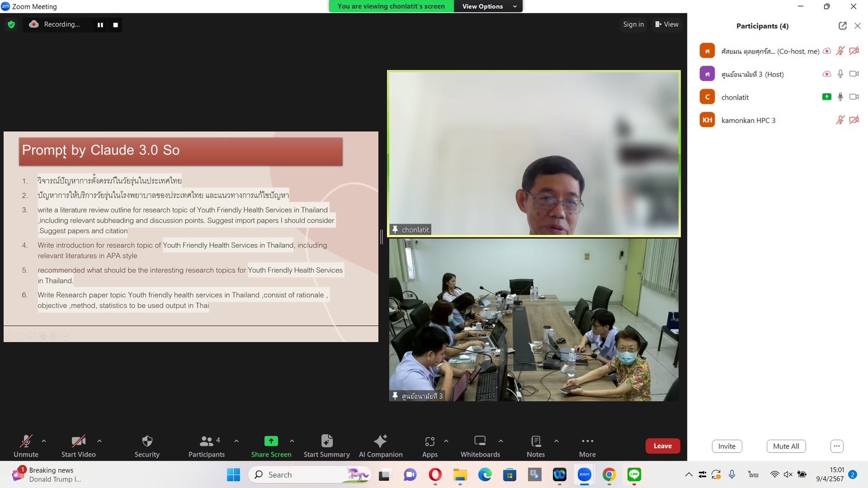Stop the meeting recording

pyautogui.click(x=115, y=24)
